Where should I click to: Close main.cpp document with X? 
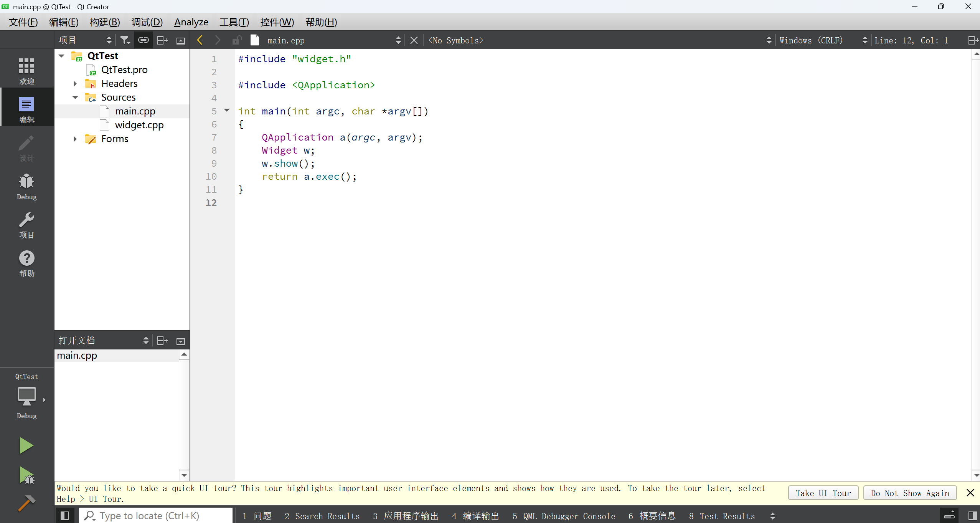414,40
